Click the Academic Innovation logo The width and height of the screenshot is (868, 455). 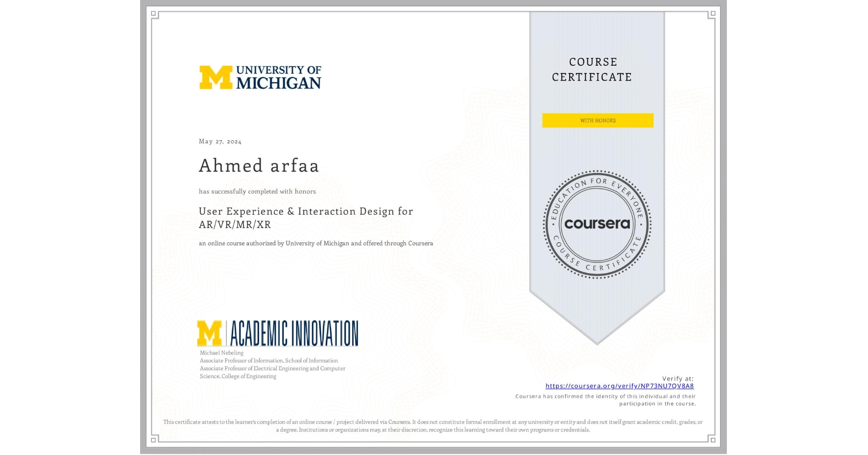coord(278,333)
